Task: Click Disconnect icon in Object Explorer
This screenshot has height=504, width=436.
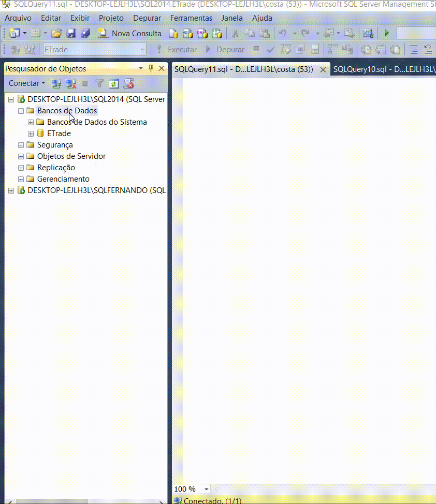Action: (71, 84)
